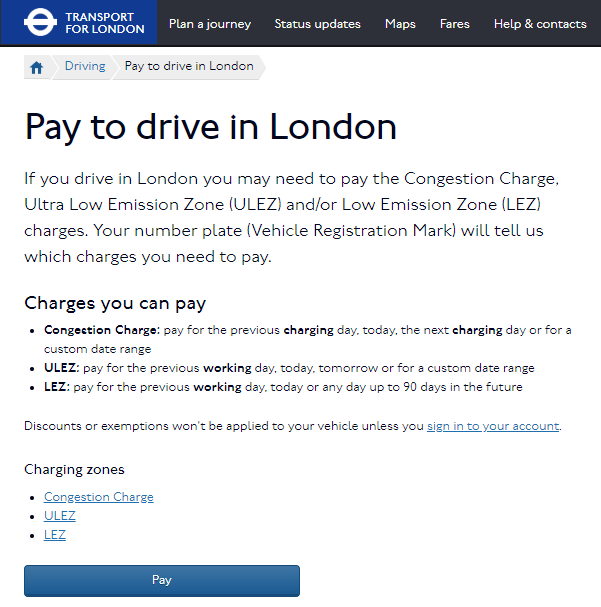Open the Fares navigation item
The height and width of the screenshot is (607, 601).
click(x=454, y=24)
